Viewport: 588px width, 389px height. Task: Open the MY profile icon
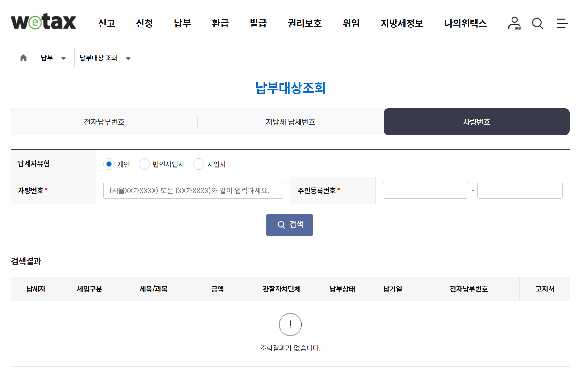pyautogui.click(x=514, y=23)
